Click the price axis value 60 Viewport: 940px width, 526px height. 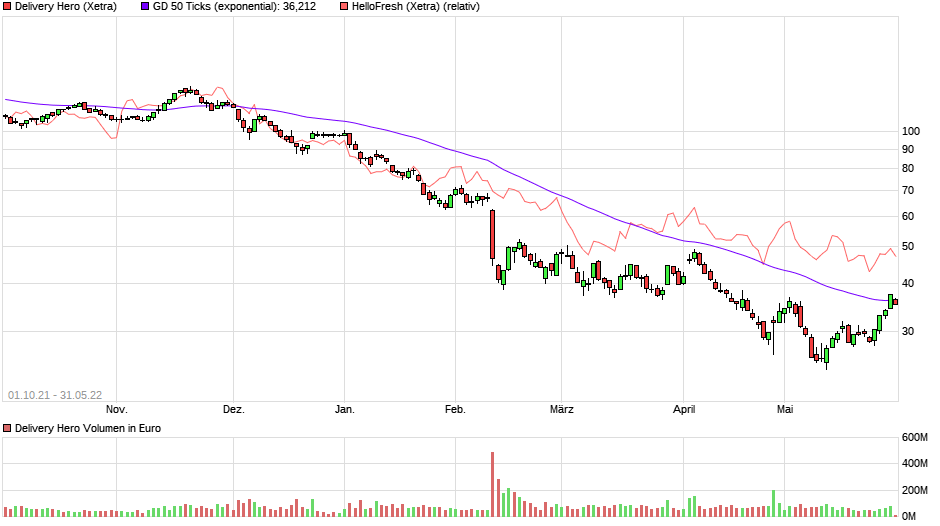tap(908, 217)
